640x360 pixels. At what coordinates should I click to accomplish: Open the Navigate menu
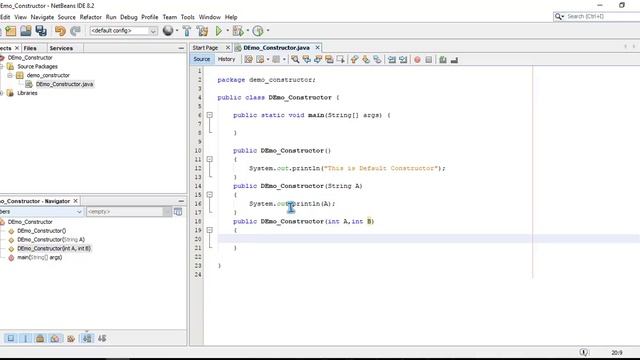point(42,17)
